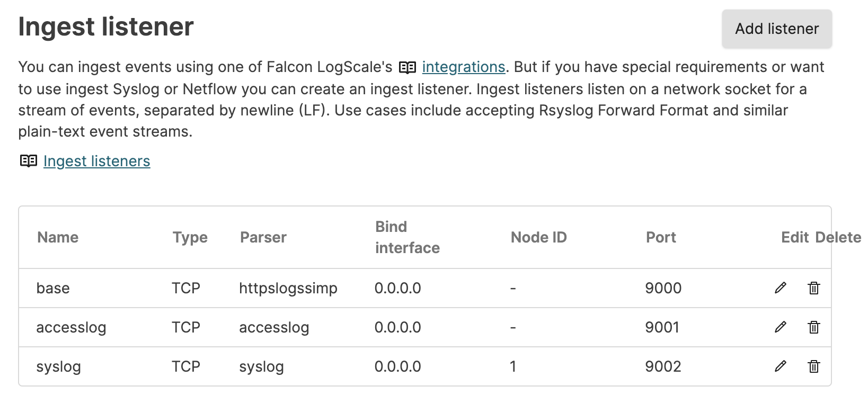
Task: Click the delete trash icon for syslog
Action: click(813, 366)
